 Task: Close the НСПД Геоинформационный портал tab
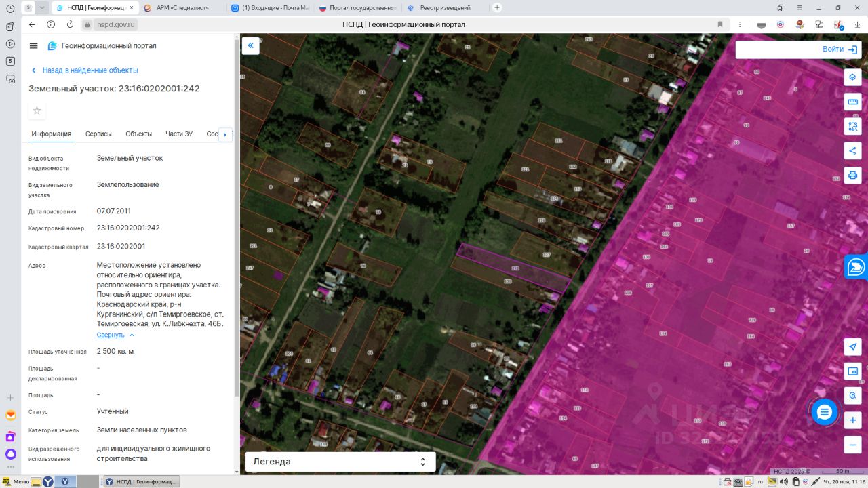pyautogui.click(x=132, y=7)
